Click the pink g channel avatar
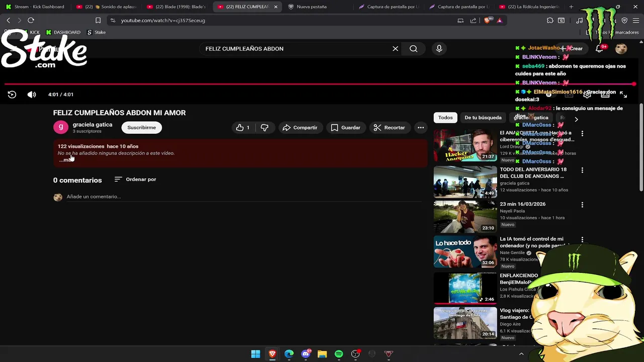 61,127
